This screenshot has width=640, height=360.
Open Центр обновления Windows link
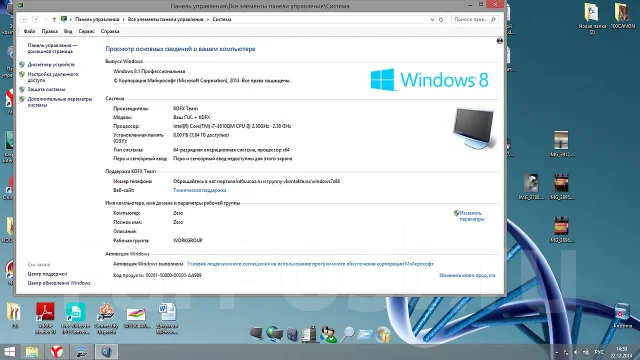(59, 283)
